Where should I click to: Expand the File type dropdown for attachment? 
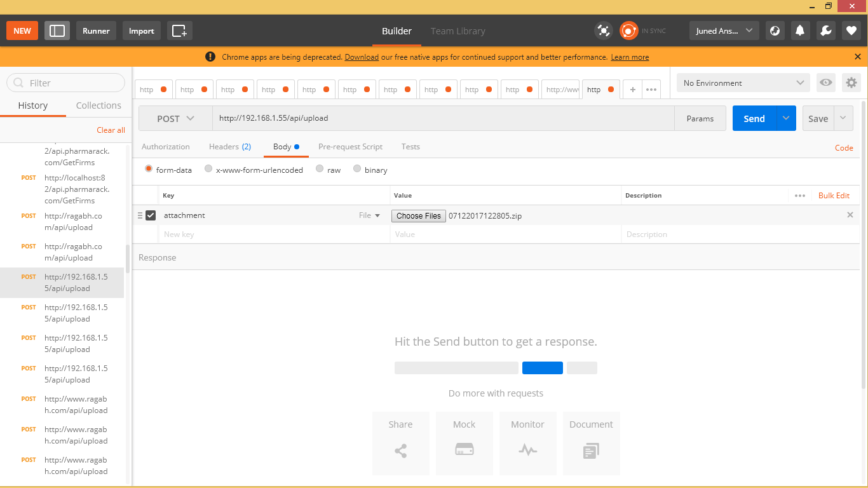point(370,215)
